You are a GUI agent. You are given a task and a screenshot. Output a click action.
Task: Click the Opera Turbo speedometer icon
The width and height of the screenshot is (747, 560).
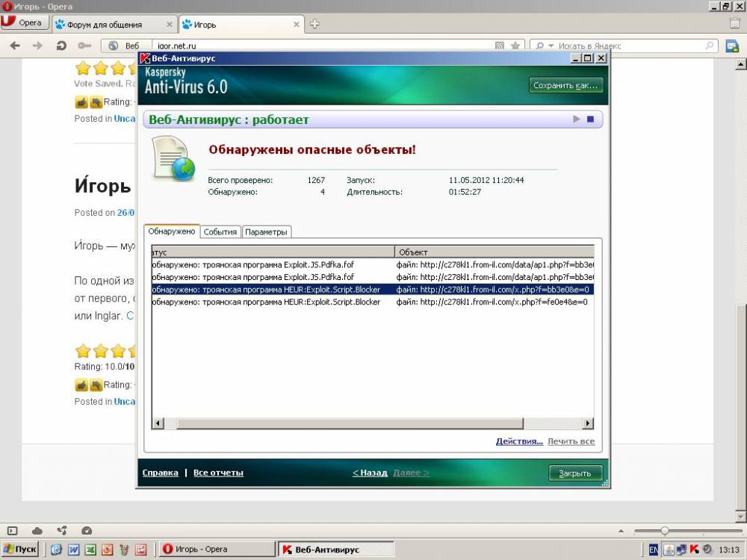click(86, 530)
